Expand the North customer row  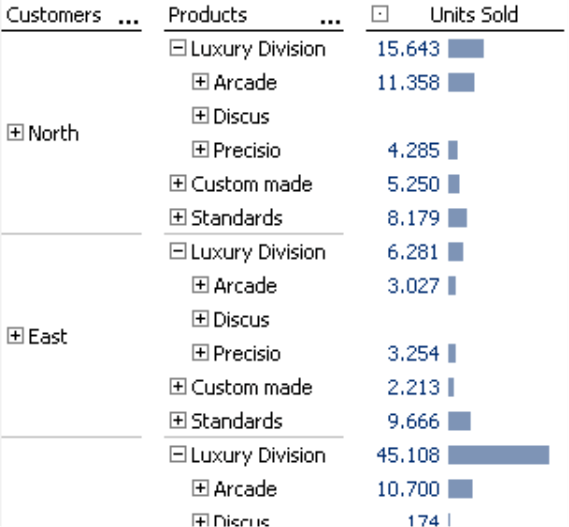click(x=15, y=132)
